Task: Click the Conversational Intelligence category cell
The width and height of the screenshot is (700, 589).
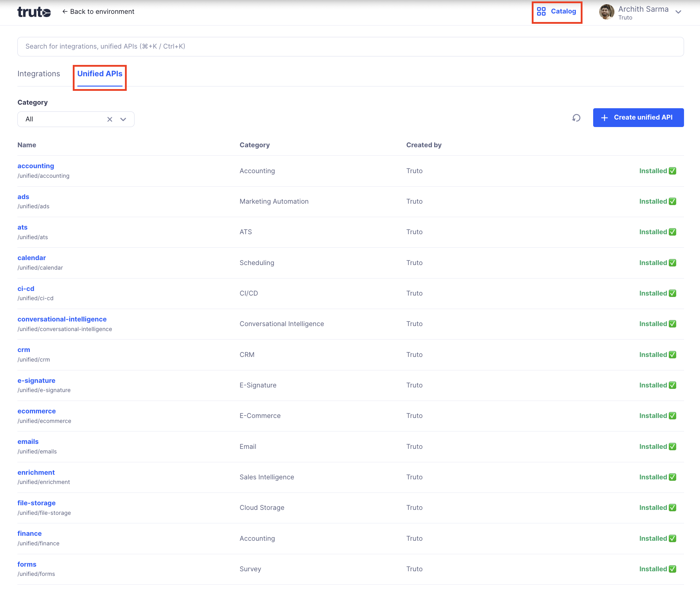Action: coord(282,324)
